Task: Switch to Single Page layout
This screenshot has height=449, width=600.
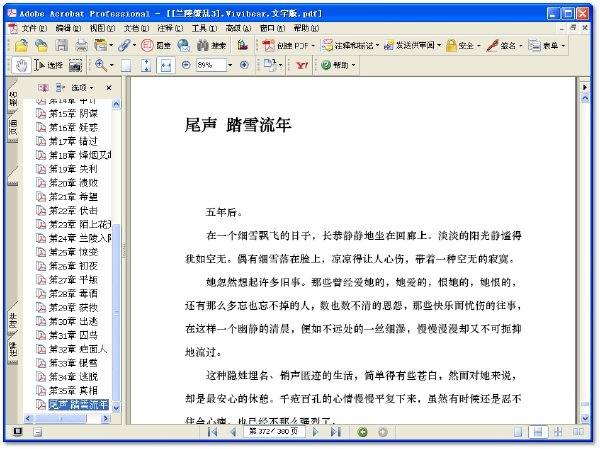Action: coord(518,432)
